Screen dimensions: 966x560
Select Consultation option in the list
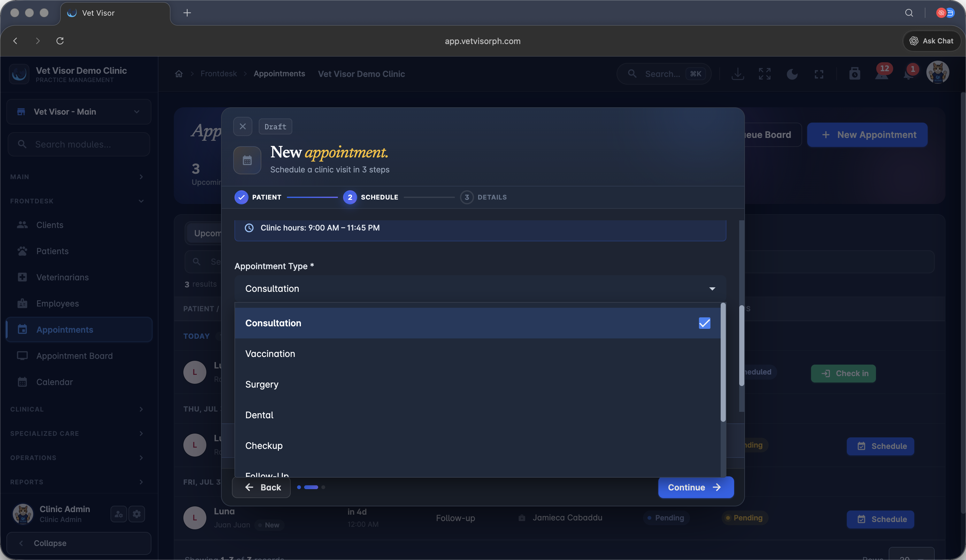pyautogui.click(x=478, y=323)
